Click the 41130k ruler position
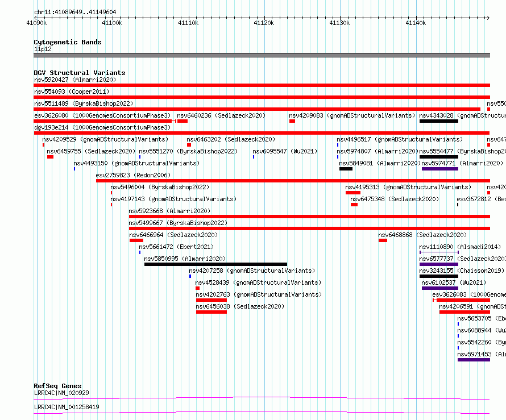The height and width of the screenshot is (420, 506). pos(339,23)
